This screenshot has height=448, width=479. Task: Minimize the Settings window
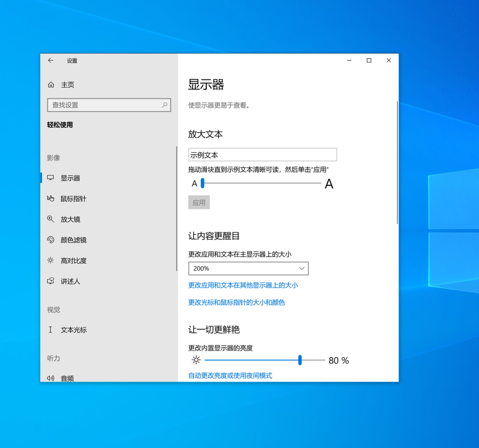point(349,60)
